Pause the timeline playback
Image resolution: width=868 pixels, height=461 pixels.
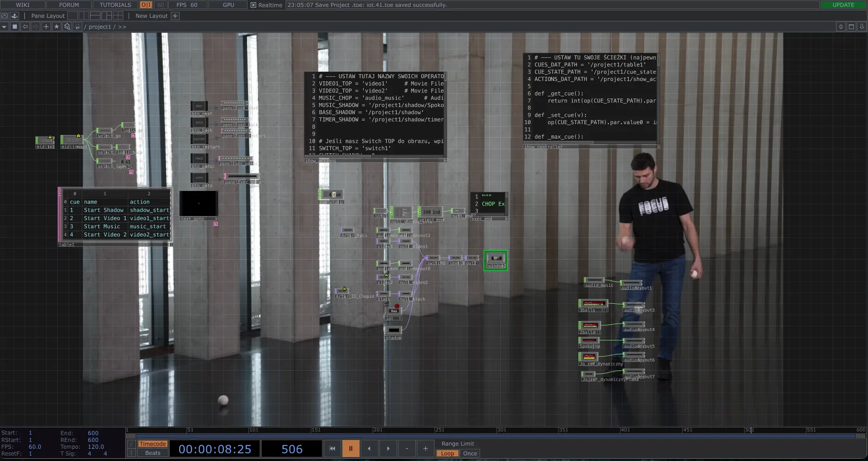tap(351, 448)
